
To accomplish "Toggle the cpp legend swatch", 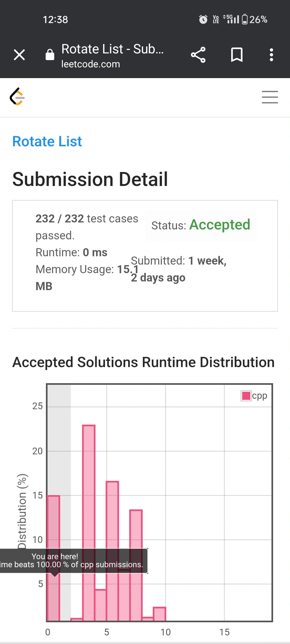I will [246, 396].
